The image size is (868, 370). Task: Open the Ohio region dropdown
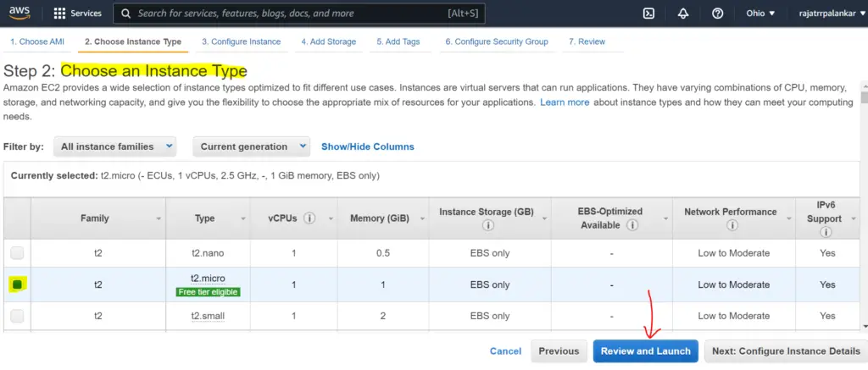coord(760,14)
